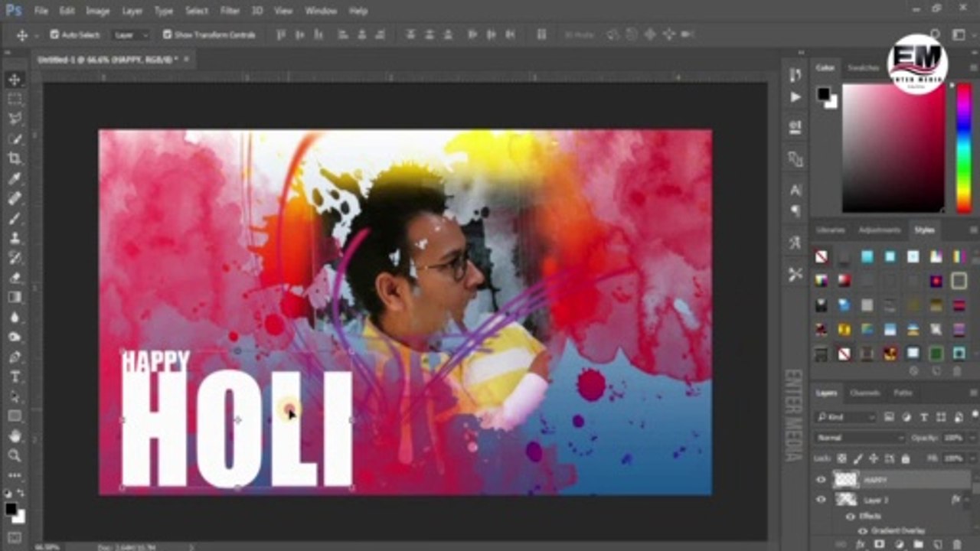Select the Eraser tool
980x551 pixels.
(x=15, y=278)
